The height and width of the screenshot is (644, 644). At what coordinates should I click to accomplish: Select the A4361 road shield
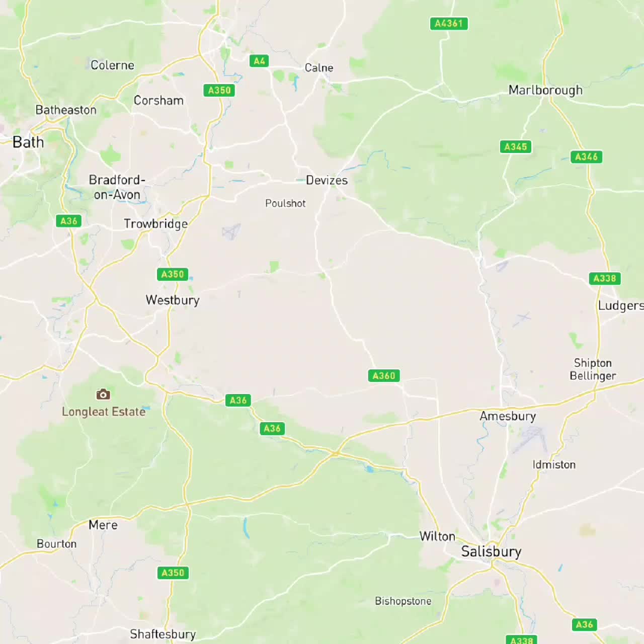449,23
